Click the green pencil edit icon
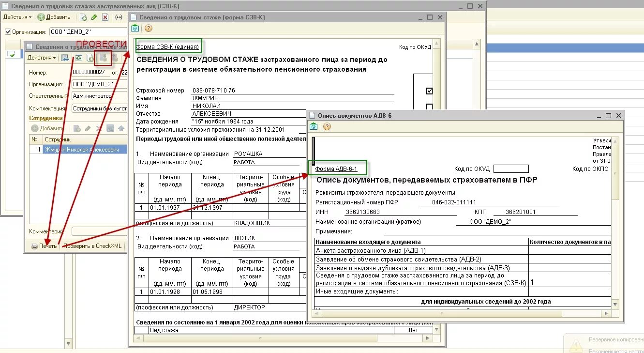The width and height of the screenshot is (644, 353). point(94,17)
